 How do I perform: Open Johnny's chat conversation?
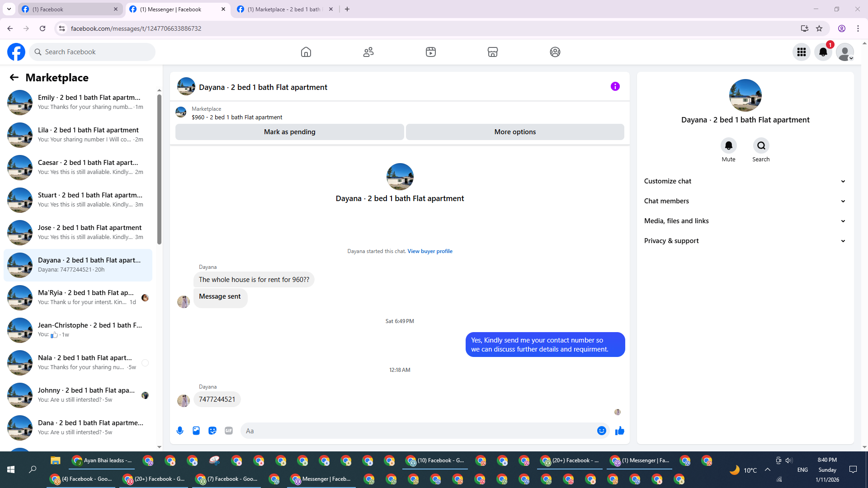(78, 395)
